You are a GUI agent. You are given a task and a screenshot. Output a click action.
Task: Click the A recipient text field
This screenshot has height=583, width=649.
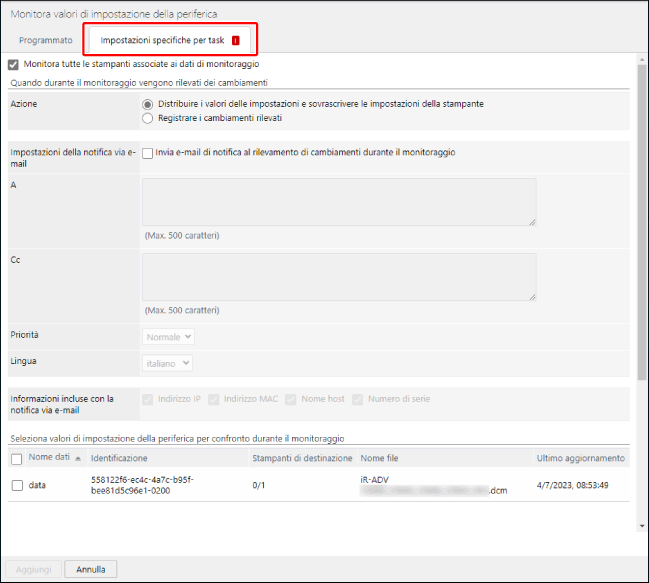click(339, 202)
